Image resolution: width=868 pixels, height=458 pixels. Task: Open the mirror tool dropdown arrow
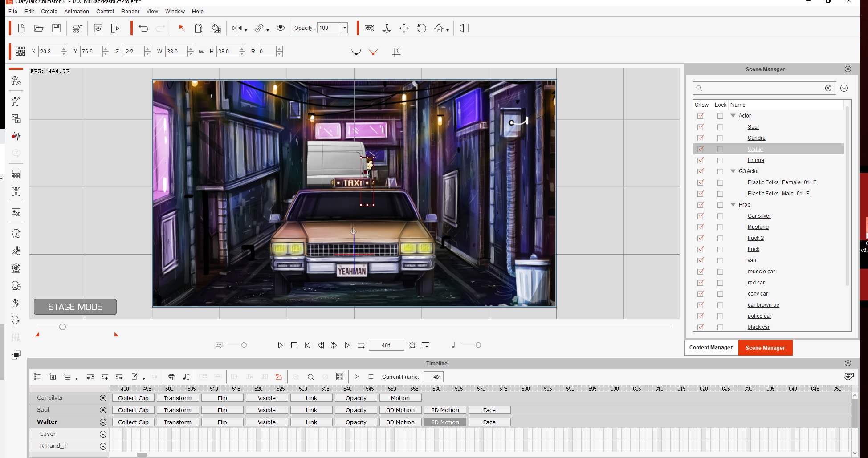[246, 30]
